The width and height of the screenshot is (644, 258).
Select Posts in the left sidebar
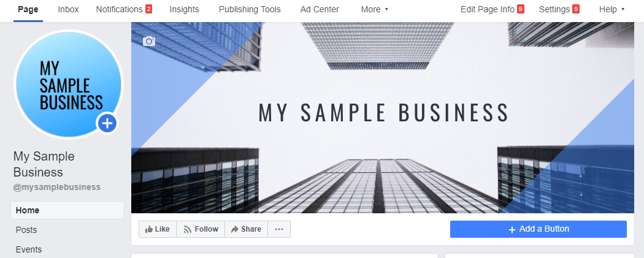tap(26, 230)
